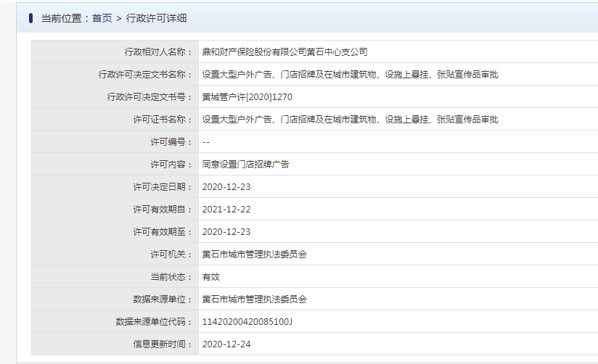Click the 信息更新时间 label
The width and height of the screenshot is (598, 364).
click(x=163, y=344)
